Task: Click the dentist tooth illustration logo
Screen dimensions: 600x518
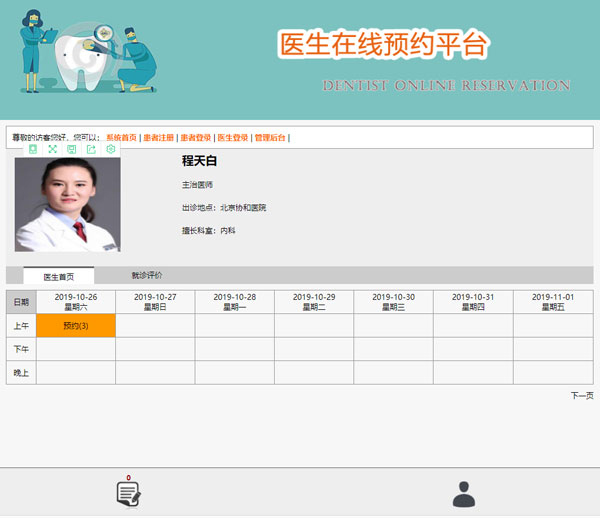Action: coord(87,56)
